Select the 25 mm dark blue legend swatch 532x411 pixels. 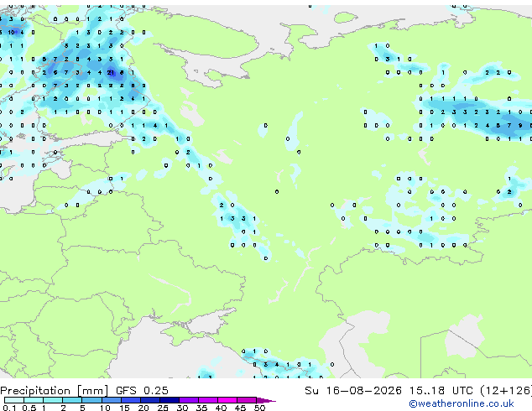169,400
